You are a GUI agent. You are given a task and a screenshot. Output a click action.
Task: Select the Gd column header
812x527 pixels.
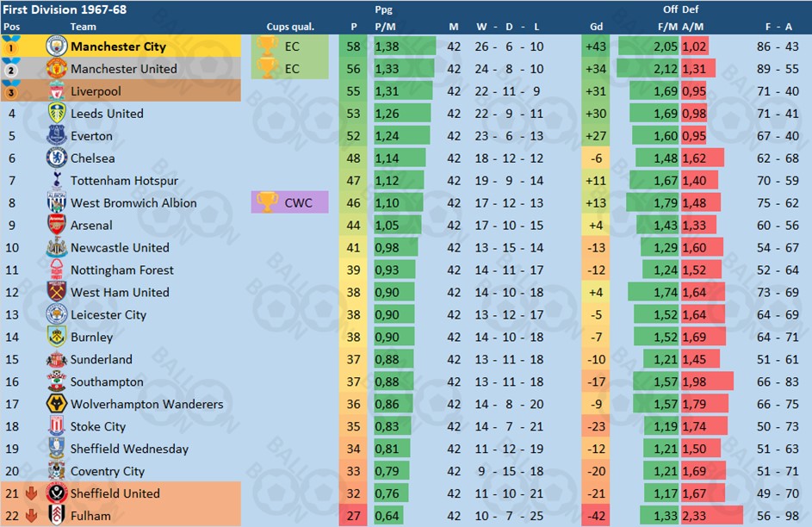596,27
